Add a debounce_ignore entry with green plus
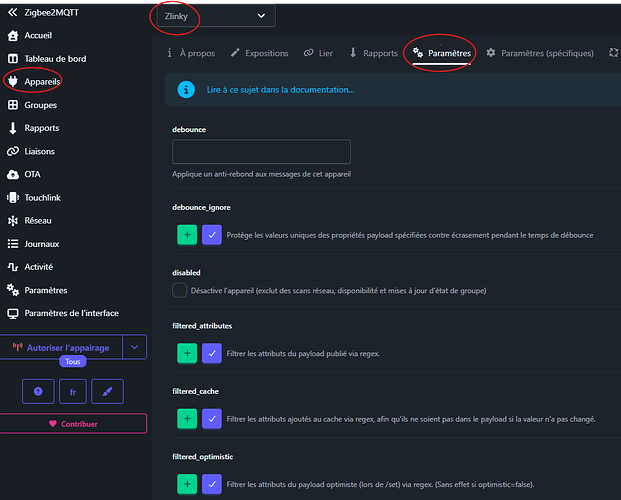 186,234
